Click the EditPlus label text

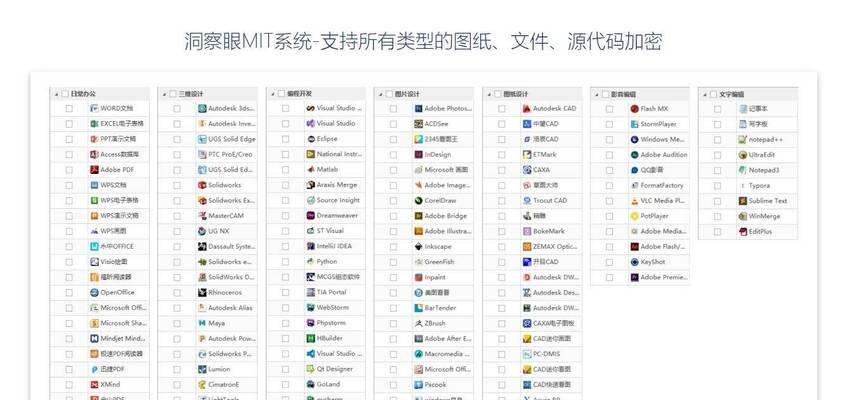pos(760,232)
